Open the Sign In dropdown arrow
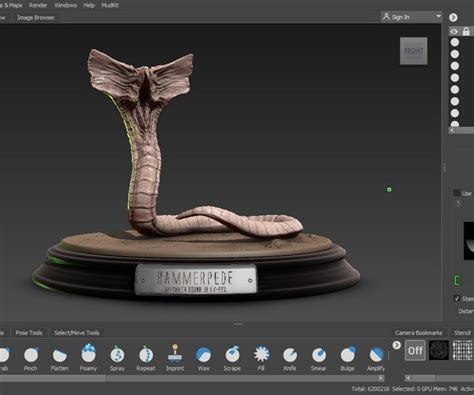 [x=438, y=16]
